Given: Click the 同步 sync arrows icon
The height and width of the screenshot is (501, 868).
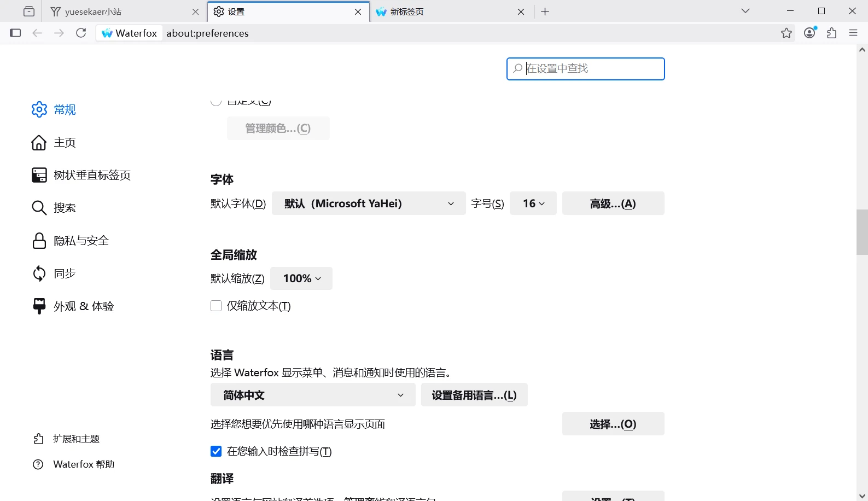Looking at the screenshot, I should 39,273.
